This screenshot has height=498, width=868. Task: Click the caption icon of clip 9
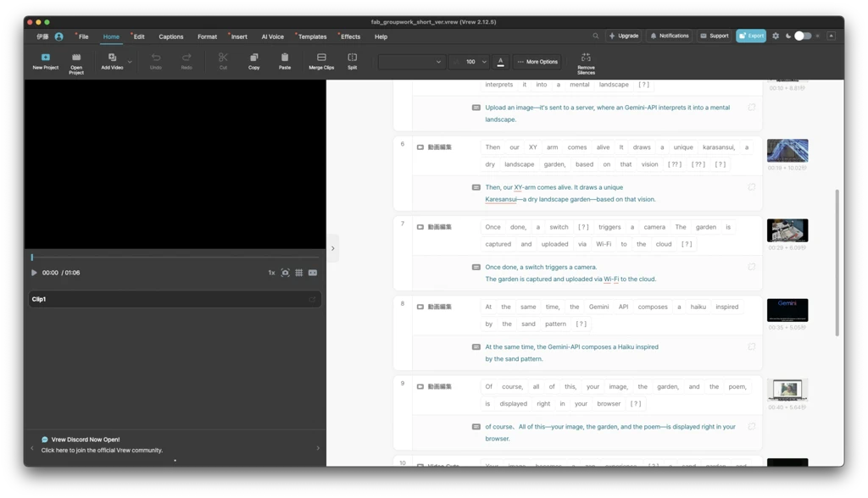click(476, 427)
